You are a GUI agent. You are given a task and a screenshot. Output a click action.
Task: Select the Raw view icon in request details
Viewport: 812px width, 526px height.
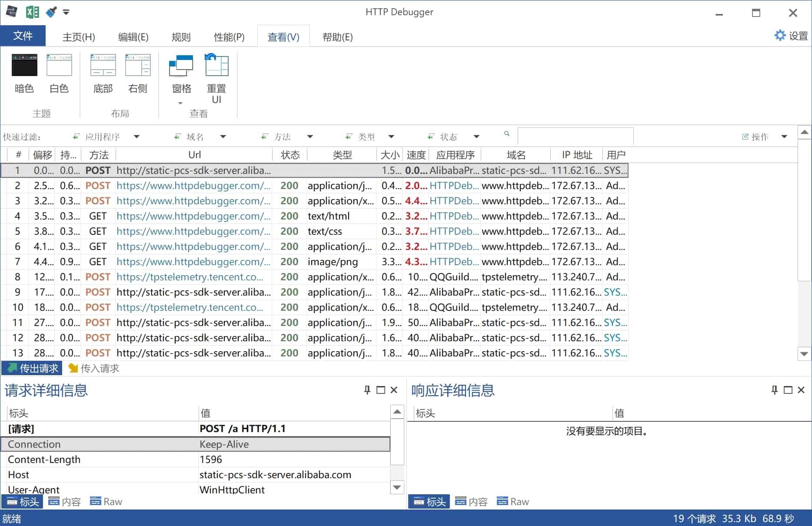click(106, 501)
